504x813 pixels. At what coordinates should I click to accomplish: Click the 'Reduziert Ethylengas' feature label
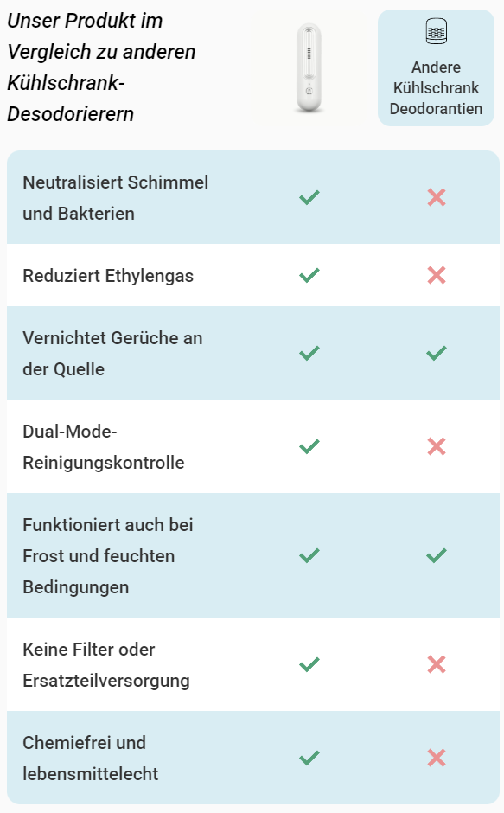(x=108, y=276)
